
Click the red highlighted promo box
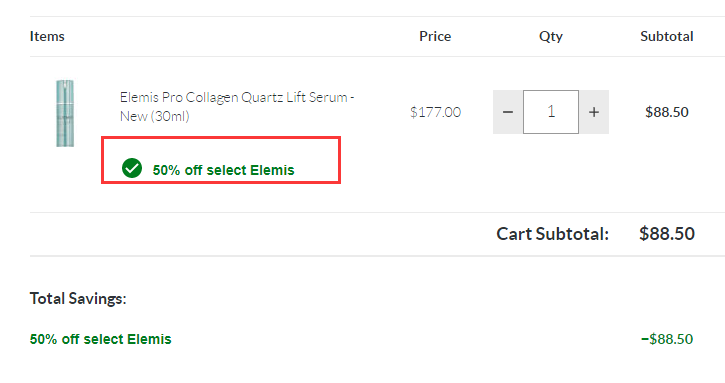[221, 160]
